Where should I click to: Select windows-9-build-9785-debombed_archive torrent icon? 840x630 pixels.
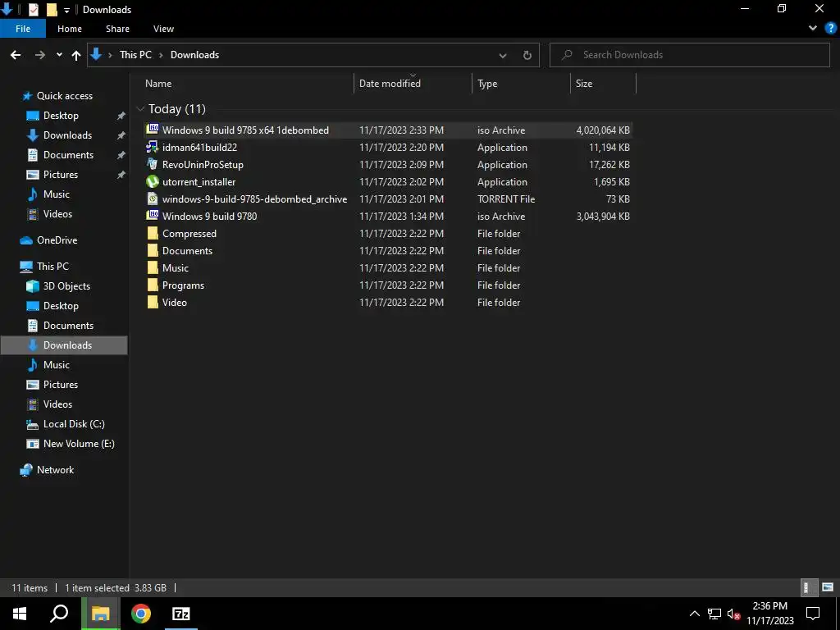point(153,199)
